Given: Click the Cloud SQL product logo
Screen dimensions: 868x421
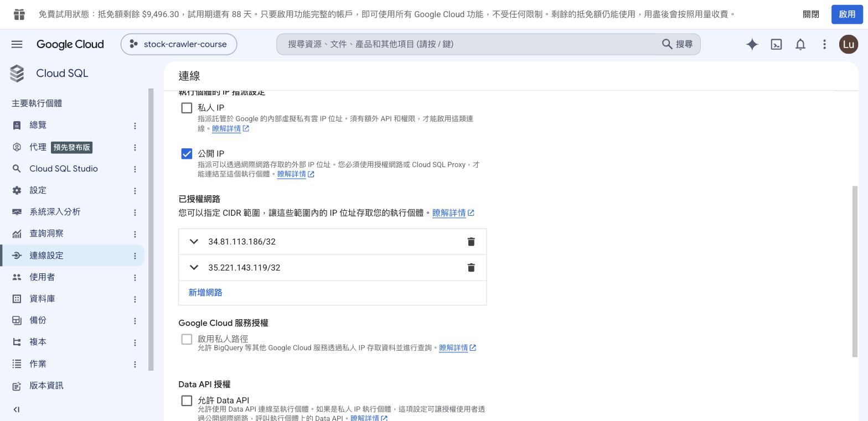Looking at the screenshot, I should 17,74.
